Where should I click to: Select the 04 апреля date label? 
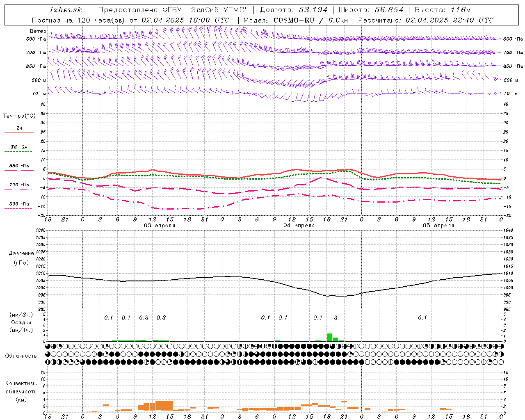299,226
